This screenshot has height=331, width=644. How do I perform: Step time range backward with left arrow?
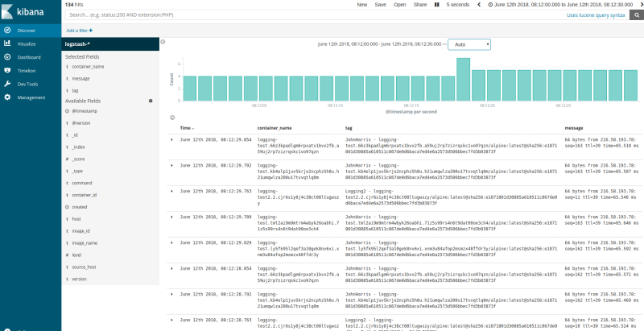481,4
